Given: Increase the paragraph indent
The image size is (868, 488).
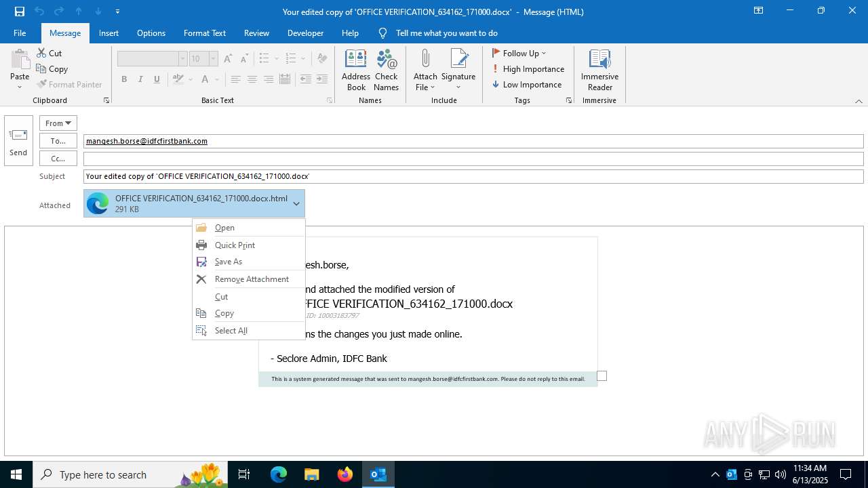Looking at the screenshot, I should 322,79.
